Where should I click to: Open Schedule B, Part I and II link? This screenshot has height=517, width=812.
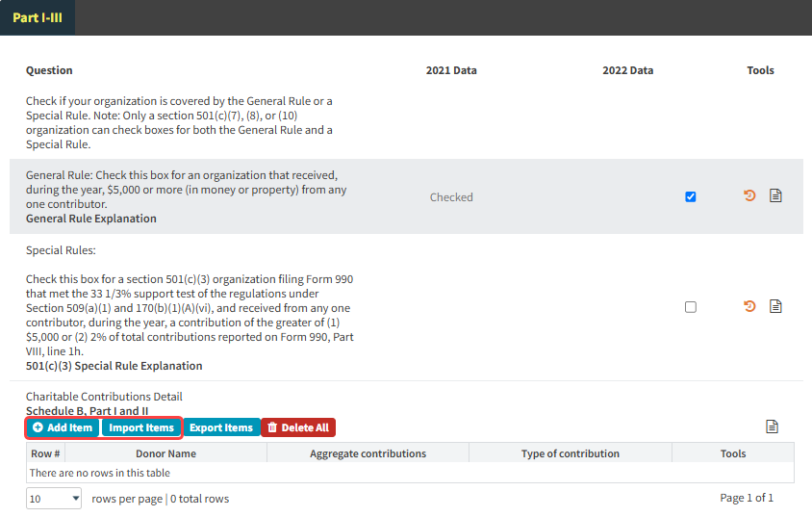87,411
